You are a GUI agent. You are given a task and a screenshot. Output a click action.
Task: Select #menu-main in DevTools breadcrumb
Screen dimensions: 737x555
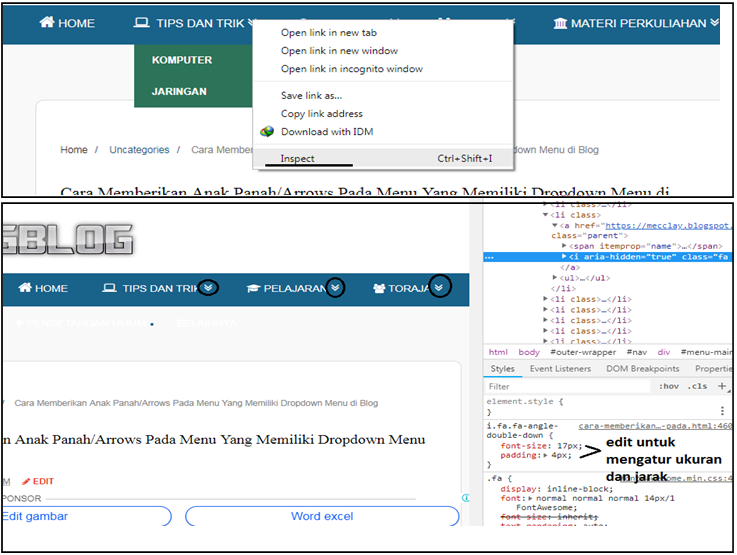tap(706, 352)
